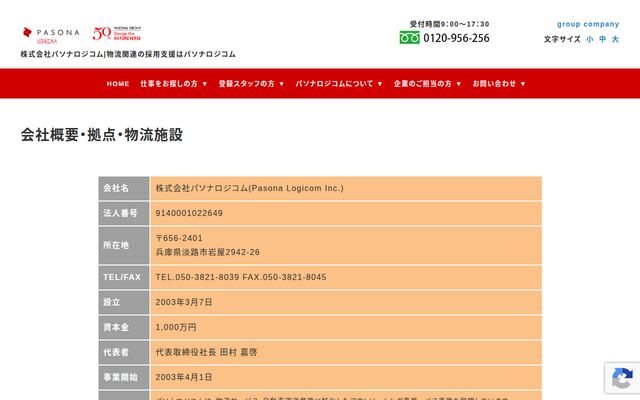
Task: Click the date 2003年3月7日
Action: point(184,302)
